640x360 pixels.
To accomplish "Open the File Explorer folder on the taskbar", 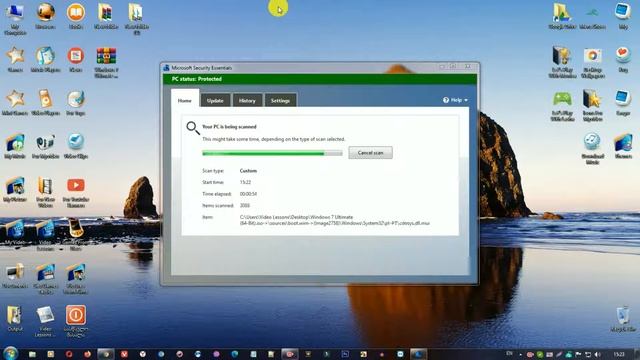I will (32, 354).
